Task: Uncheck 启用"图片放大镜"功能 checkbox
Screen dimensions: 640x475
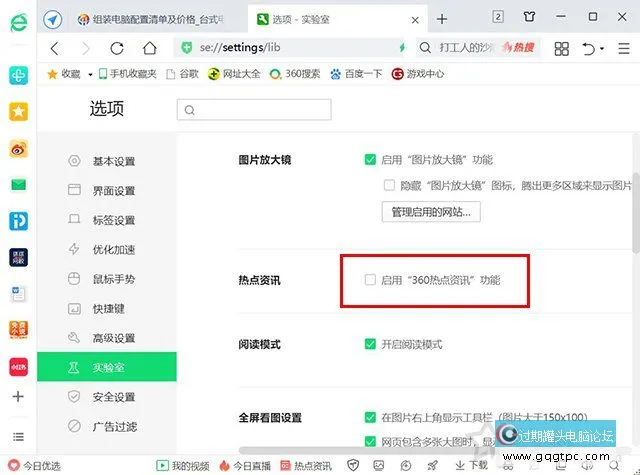Action: point(370,159)
